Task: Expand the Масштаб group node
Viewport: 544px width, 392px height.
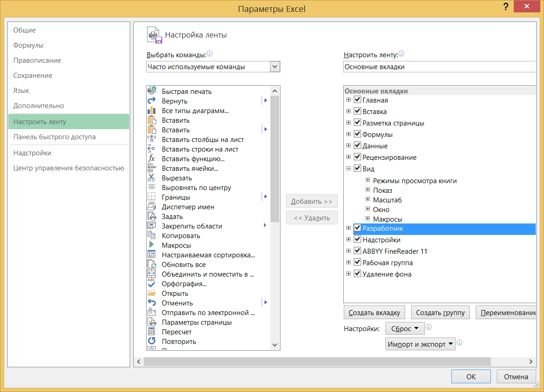Action: coord(368,199)
